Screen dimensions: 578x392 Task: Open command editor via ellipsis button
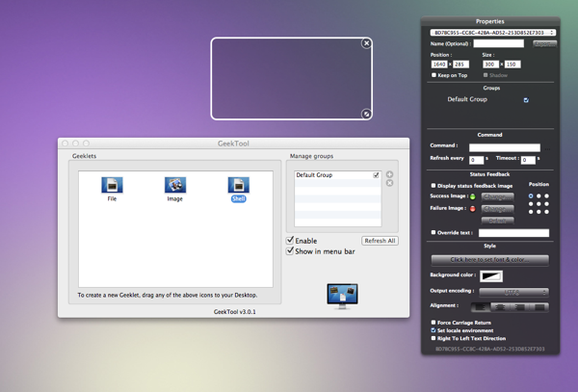point(547,149)
